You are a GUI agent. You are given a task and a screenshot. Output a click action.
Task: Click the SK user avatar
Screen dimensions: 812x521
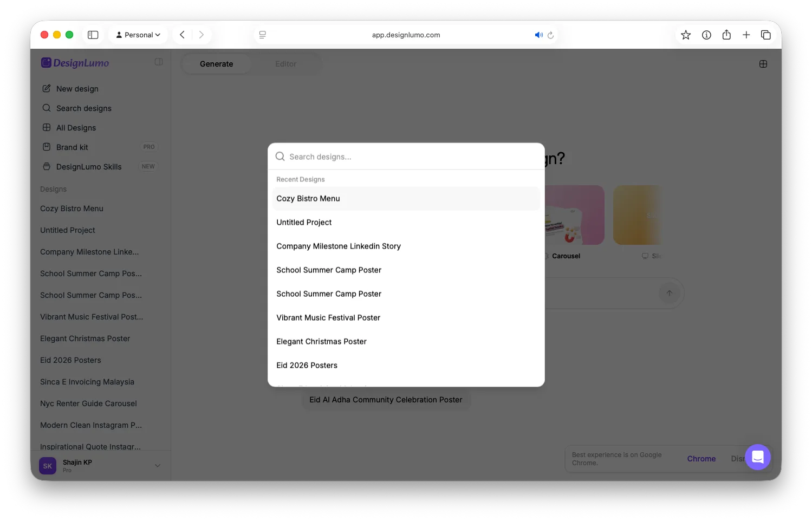coord(48,466)
